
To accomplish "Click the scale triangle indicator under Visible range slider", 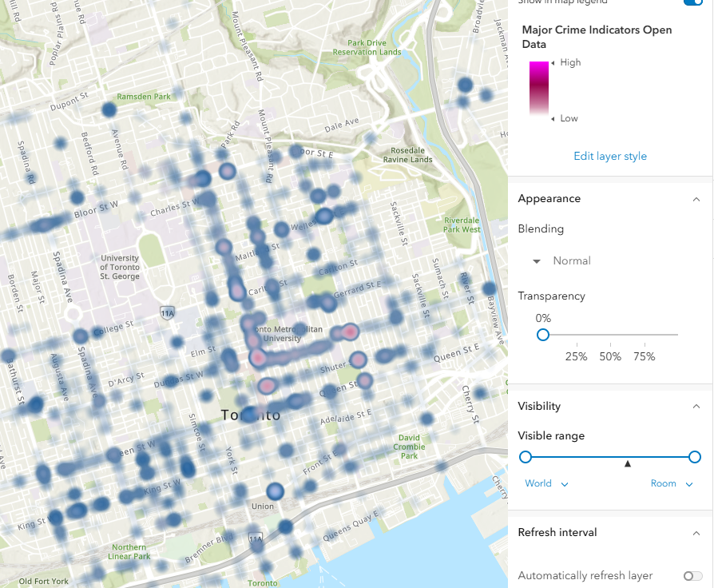I will [627, 463].
